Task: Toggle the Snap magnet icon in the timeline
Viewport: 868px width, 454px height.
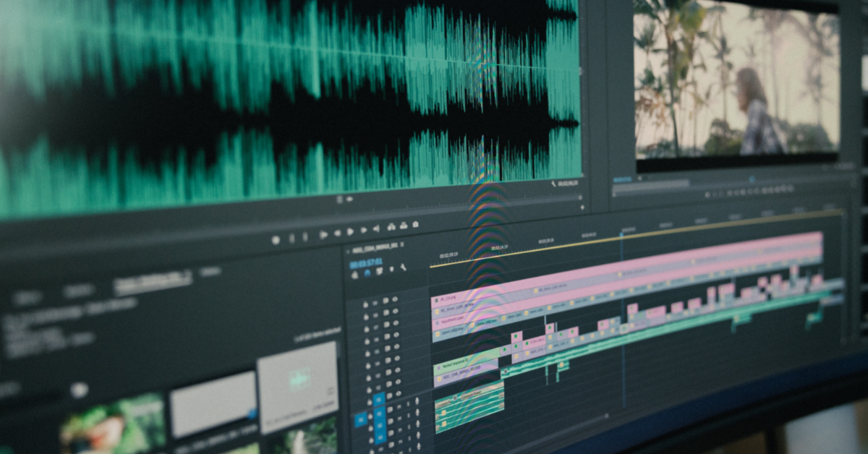Action: [x=366, y=273]
